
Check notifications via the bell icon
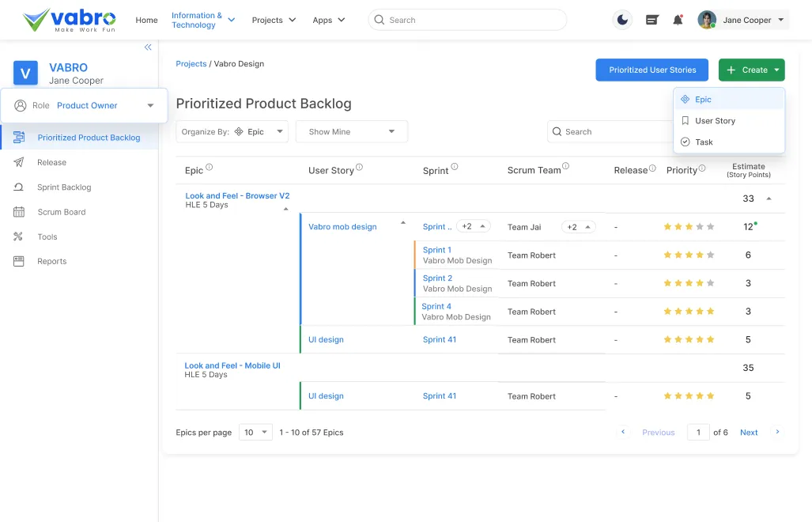[x=678, y=19]
